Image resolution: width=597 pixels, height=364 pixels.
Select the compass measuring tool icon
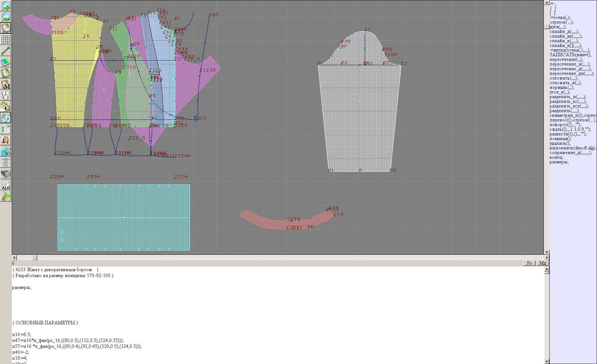(6, 95)
